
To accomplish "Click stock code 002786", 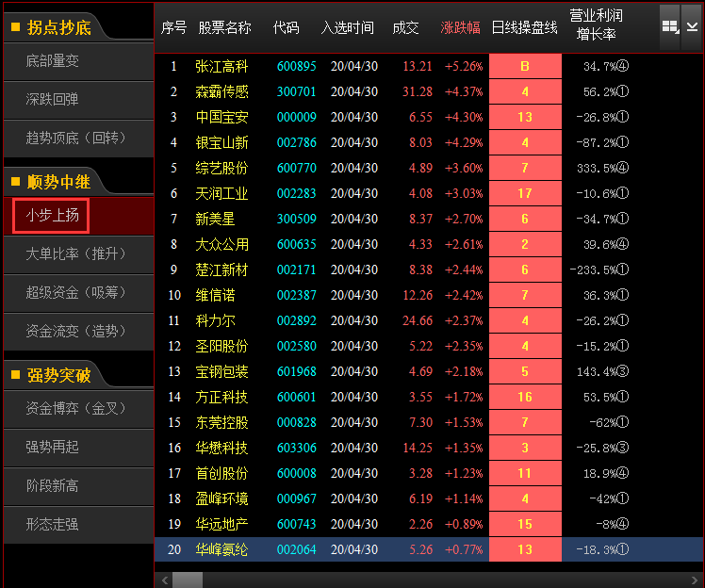I will click(296, 143).
